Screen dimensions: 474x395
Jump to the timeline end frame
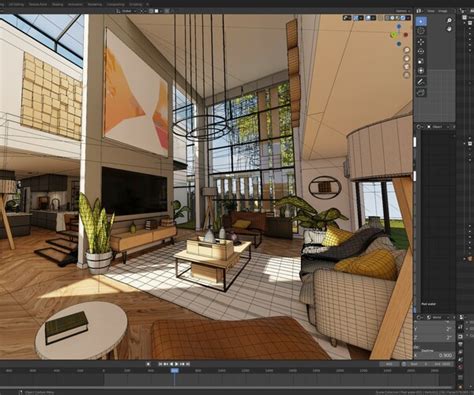click(x=188, y=364)
